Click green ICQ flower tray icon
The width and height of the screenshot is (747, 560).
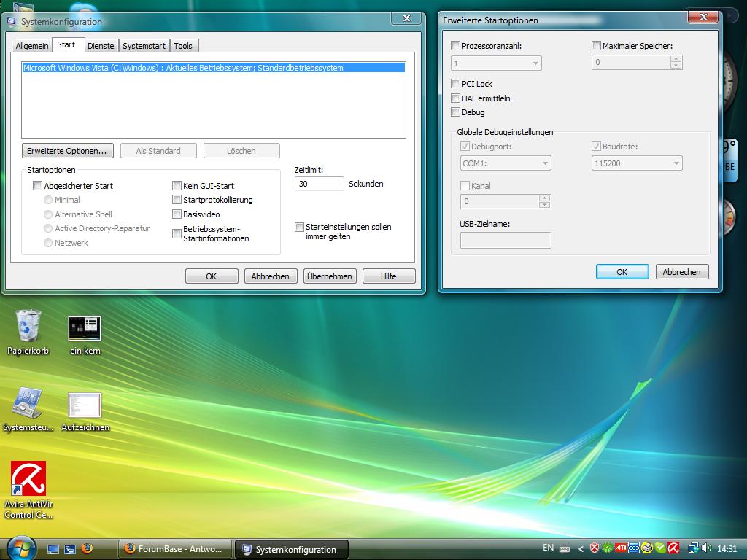pos(607,548)
